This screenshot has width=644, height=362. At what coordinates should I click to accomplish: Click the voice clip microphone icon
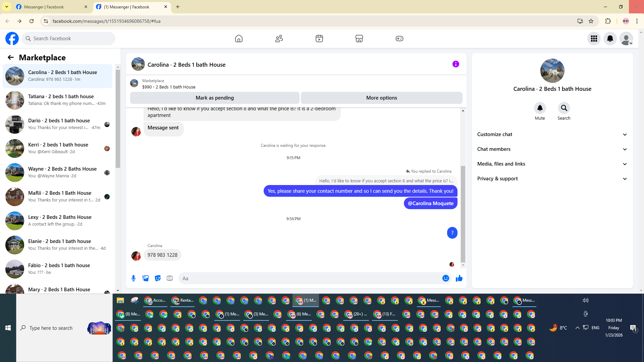(x=133, y=278)
